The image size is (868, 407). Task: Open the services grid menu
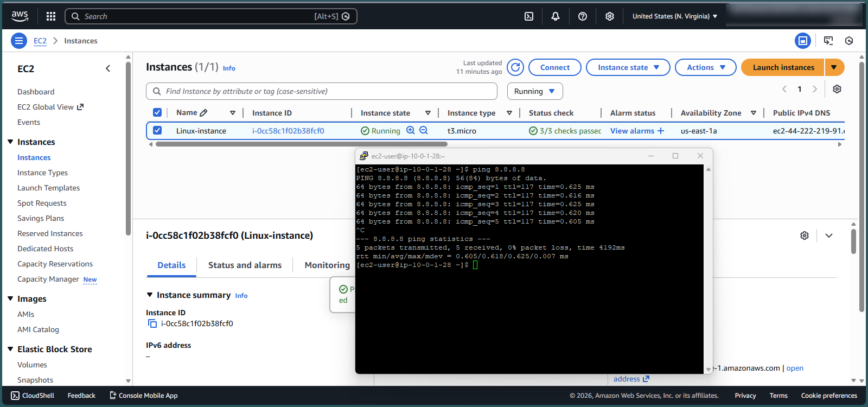click(51, 16)
